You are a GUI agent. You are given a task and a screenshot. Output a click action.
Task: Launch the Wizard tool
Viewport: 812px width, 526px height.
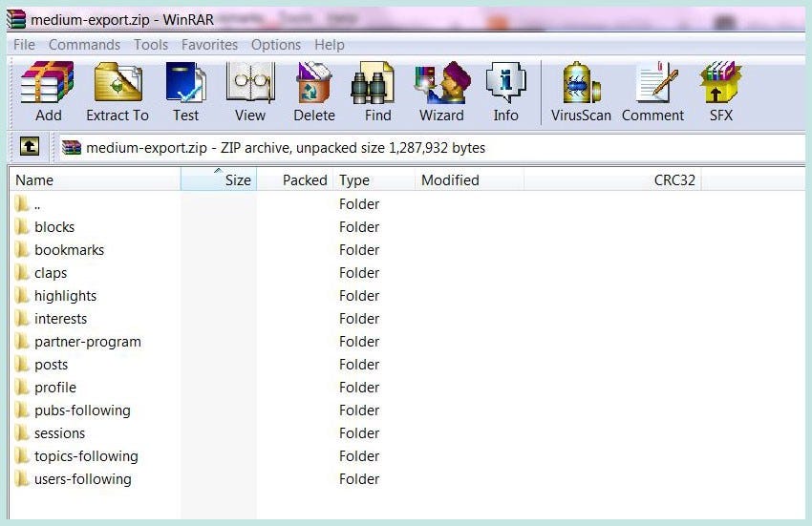[x=441, y=82]
